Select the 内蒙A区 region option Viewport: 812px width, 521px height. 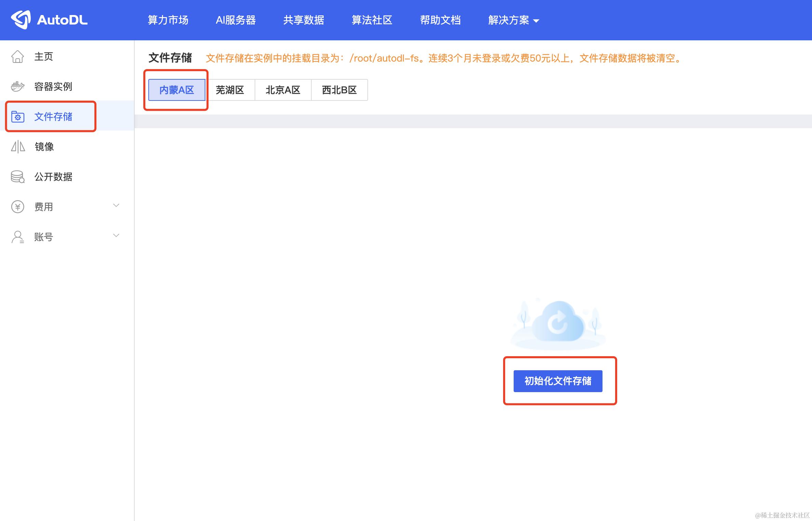click(177, 90)
